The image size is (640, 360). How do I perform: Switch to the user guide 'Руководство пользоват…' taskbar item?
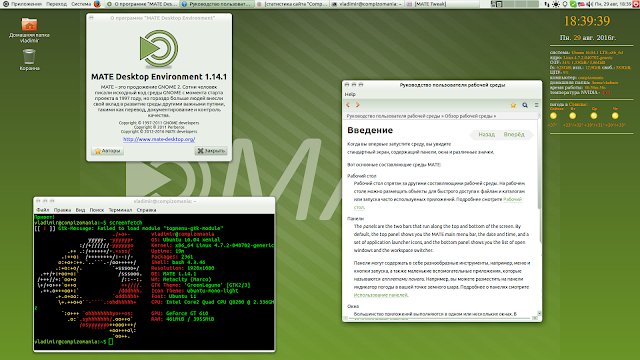coord(217,4)
